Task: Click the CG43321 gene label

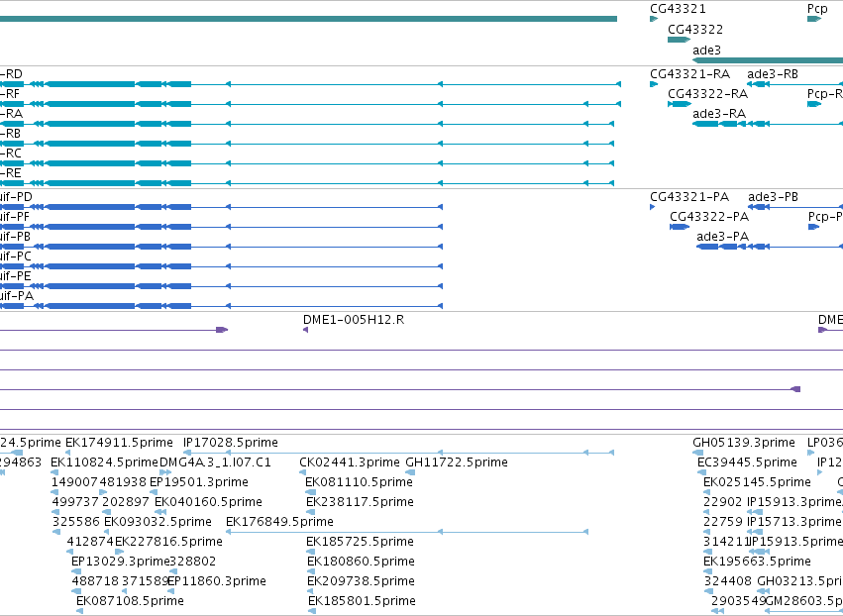Action: coord(678,9)
